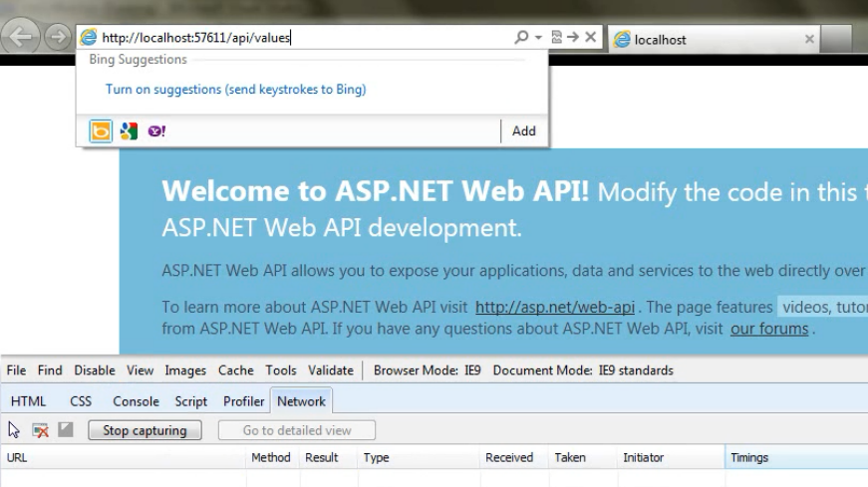Viewport: 868px width, 487px height.
Task: Select the Yahoo search provider icon
Action: (156, 131)
